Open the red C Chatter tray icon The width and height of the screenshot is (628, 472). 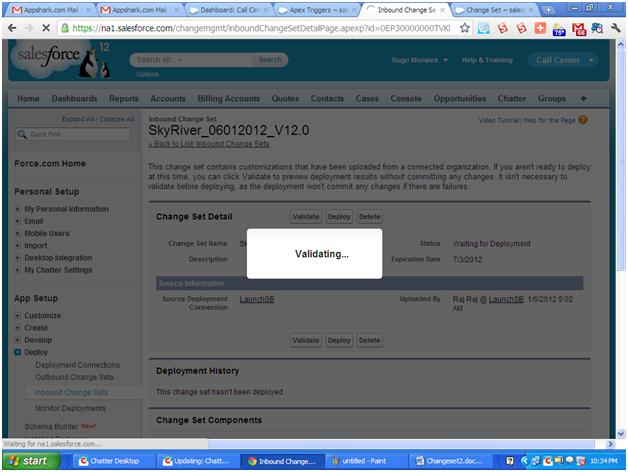(547, 461)
